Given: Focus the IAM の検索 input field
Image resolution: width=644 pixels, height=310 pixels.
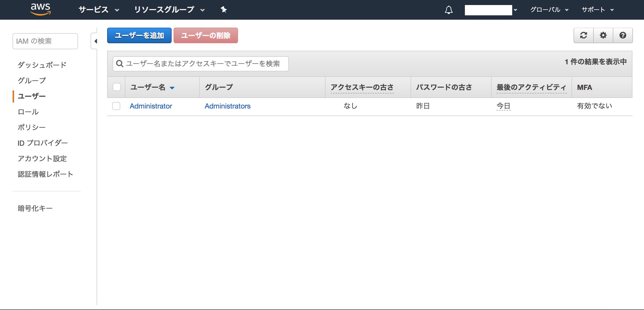Looking at the screenshot, I should [45, 41].
